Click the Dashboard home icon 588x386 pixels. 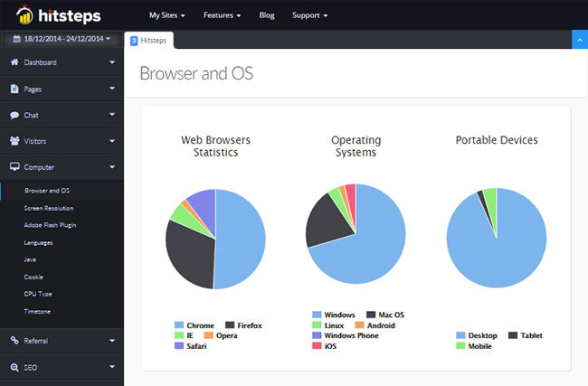coord(14,62)
